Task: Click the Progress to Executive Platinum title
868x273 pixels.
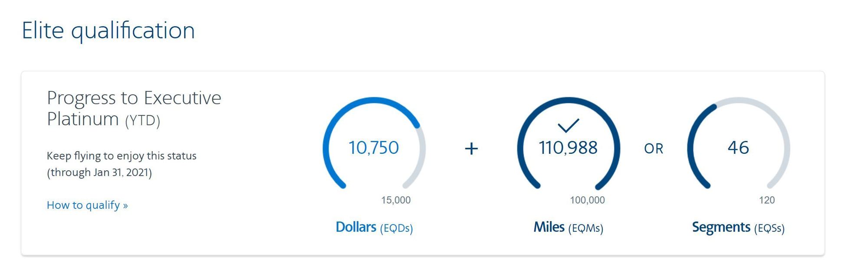Action: (134, 108)
